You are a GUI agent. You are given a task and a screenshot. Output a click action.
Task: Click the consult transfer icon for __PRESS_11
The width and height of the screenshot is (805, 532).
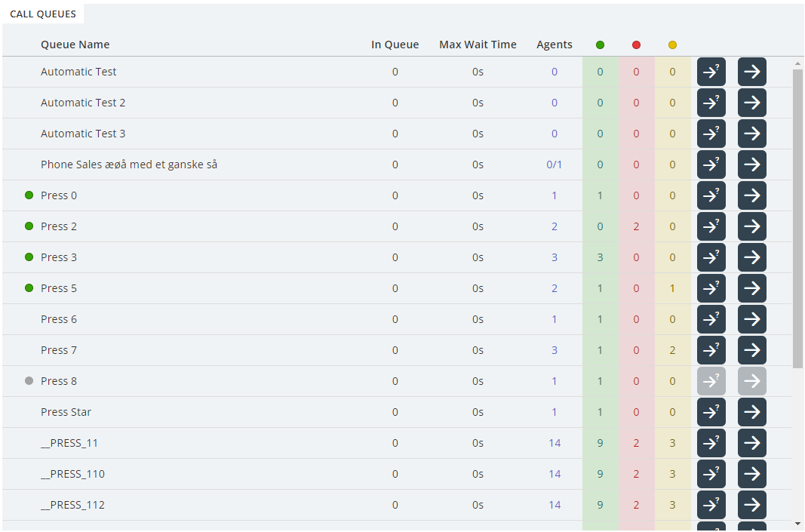(x=711, y=443)
